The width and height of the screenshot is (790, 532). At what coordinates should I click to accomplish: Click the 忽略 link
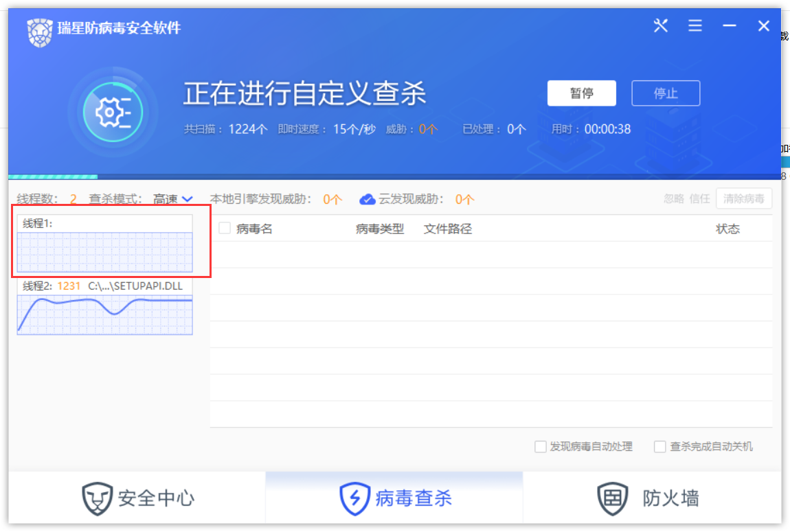coord(674,199)
